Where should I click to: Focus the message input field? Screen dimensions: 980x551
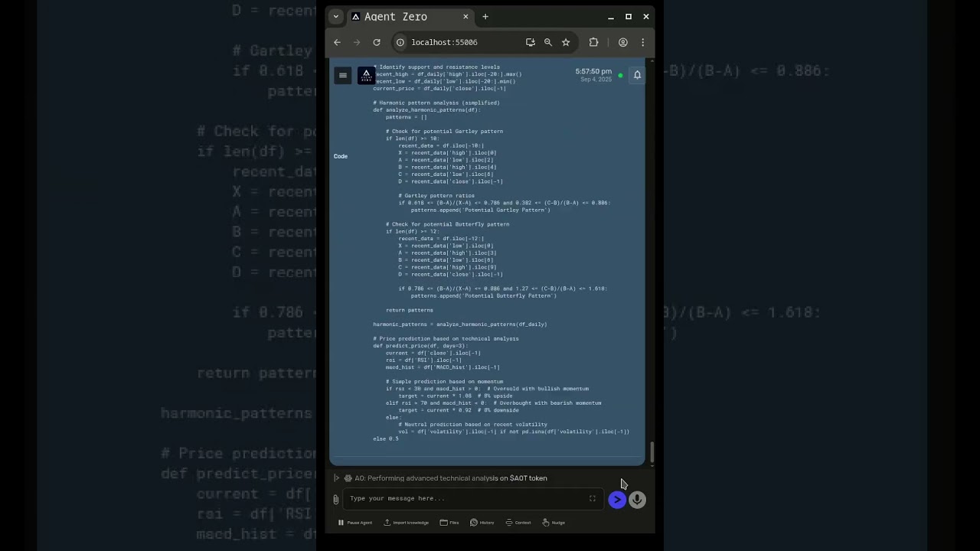coord(467,499)
